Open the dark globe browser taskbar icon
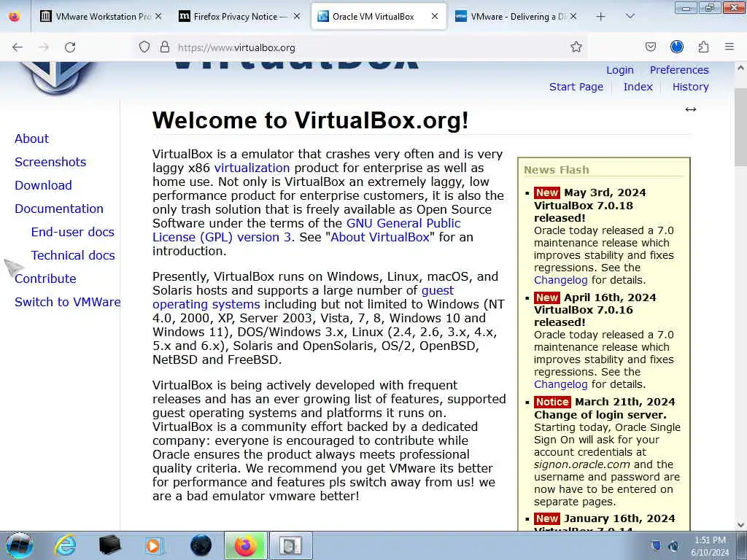Screen dimensions: 747x560 tap(201, 545)
